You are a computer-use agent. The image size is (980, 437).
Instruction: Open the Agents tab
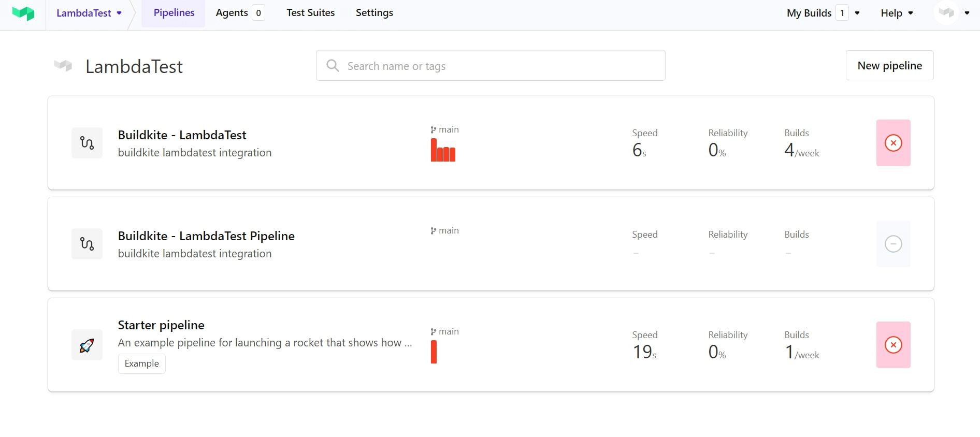point(240,13)
